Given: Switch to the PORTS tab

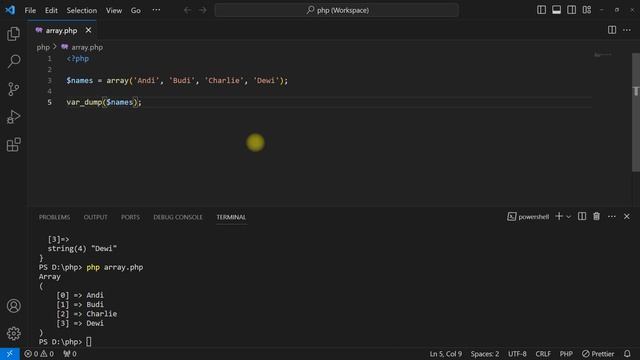Looking at the screenshot, I should 130,217.
